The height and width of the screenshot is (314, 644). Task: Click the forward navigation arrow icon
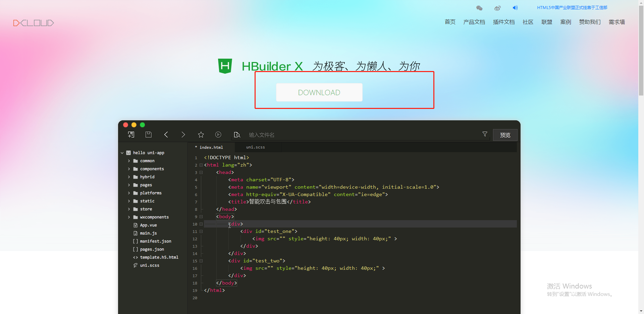[x=183, y=134]
